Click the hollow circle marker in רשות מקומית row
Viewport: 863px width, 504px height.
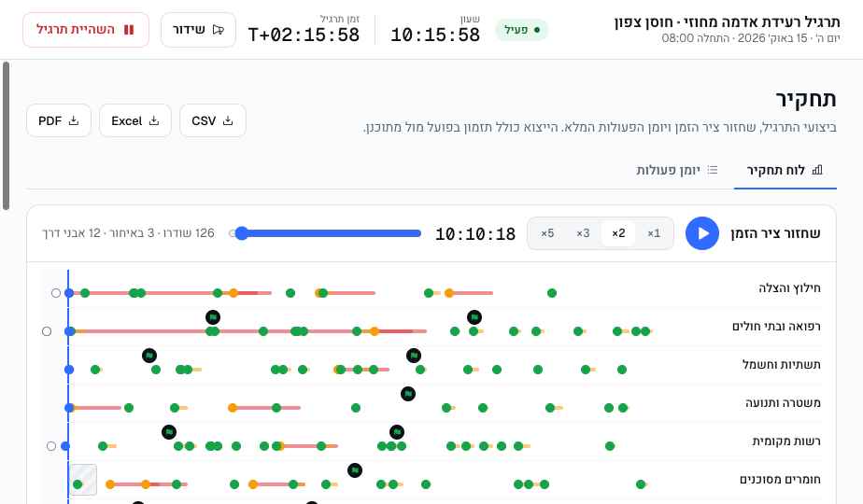pyautogui.click(x=51, y=446)
